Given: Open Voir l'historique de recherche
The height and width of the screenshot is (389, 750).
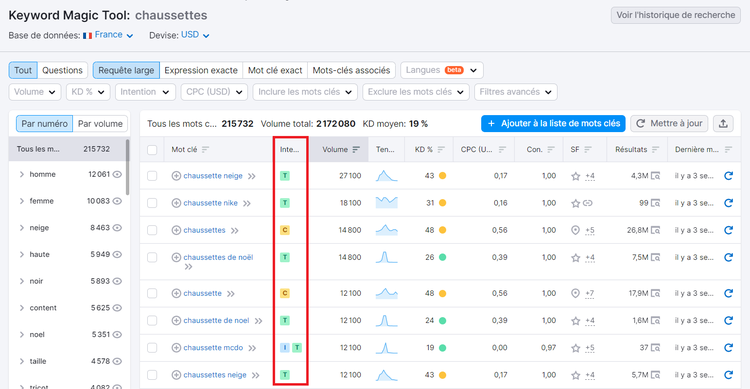Looking at the screenshot, I should tap(675, 15).
